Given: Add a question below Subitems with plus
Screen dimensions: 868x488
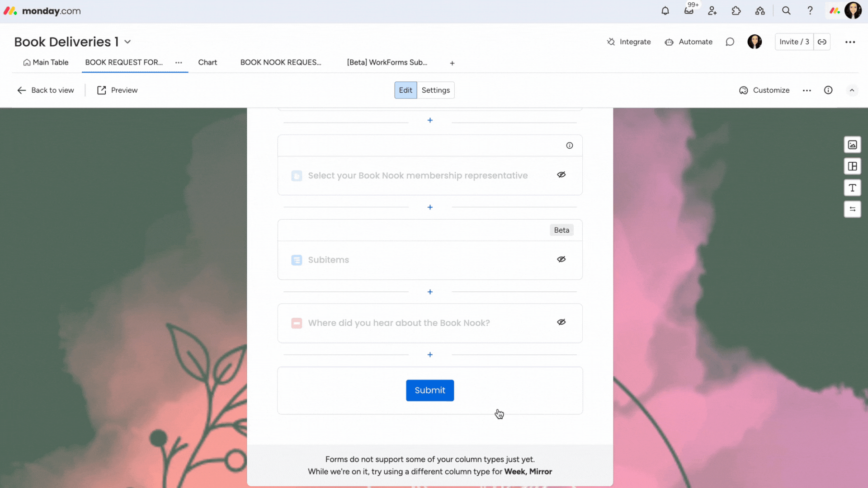Looking at the screenshot, I should (429, 291).
